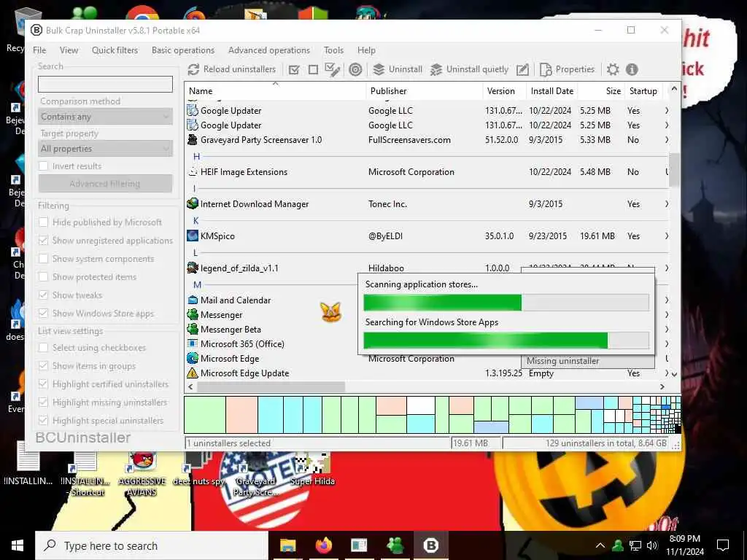This screenshot has width=747, height=560.
Task: Collapse the M group header
Action: (197, 285)
